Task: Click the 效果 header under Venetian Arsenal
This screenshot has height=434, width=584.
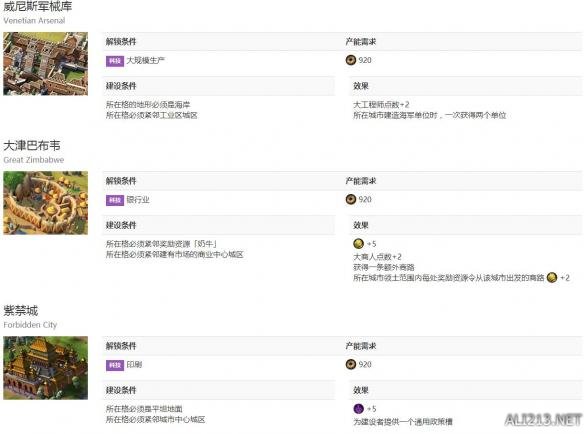Action: [361, 86]
